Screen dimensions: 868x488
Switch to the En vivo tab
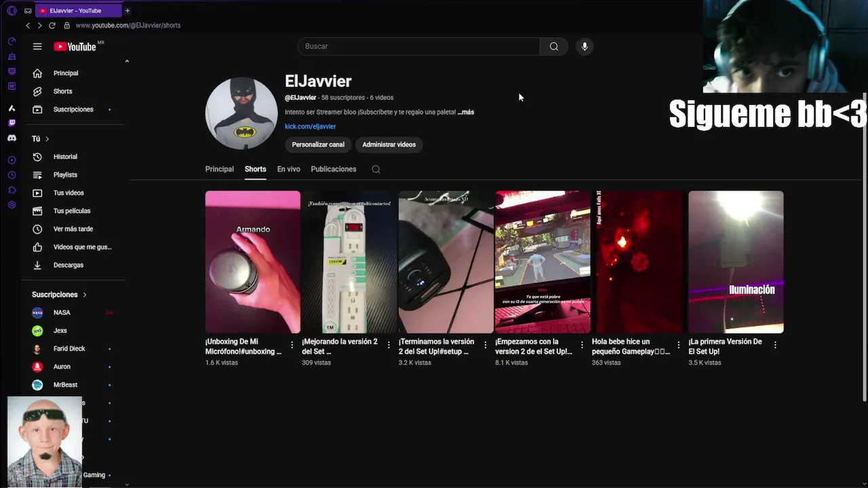tap(288, 169)
